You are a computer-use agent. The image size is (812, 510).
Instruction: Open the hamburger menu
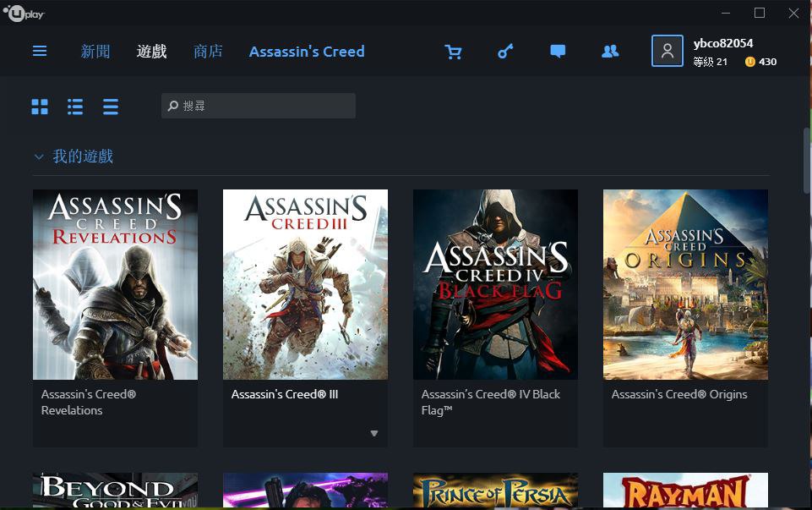[40, 51]
